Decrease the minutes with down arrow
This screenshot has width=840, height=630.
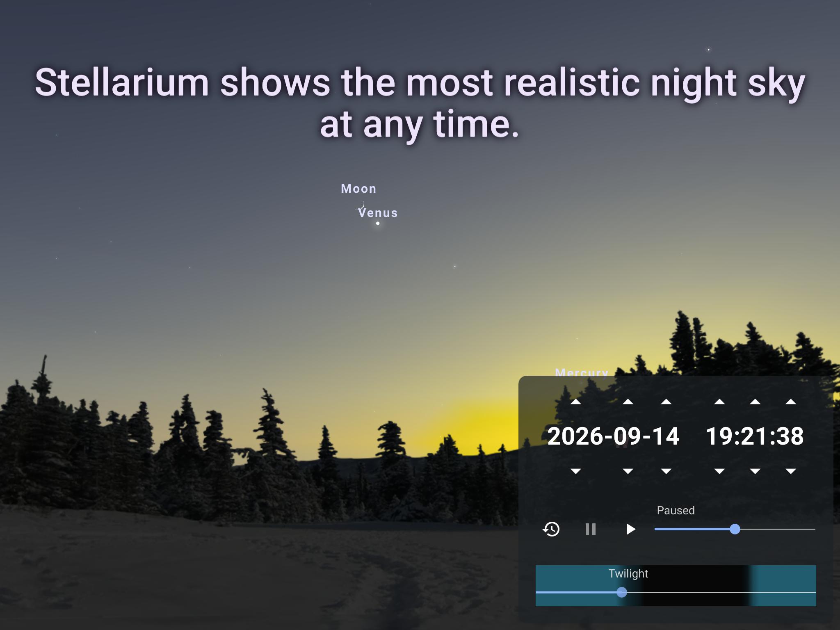755,471
